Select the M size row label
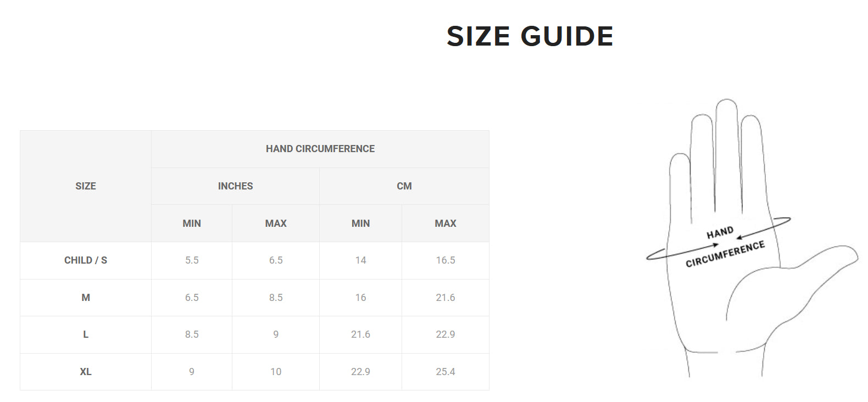This screenshot has height=402, width=868. click(x=86, y=298)
